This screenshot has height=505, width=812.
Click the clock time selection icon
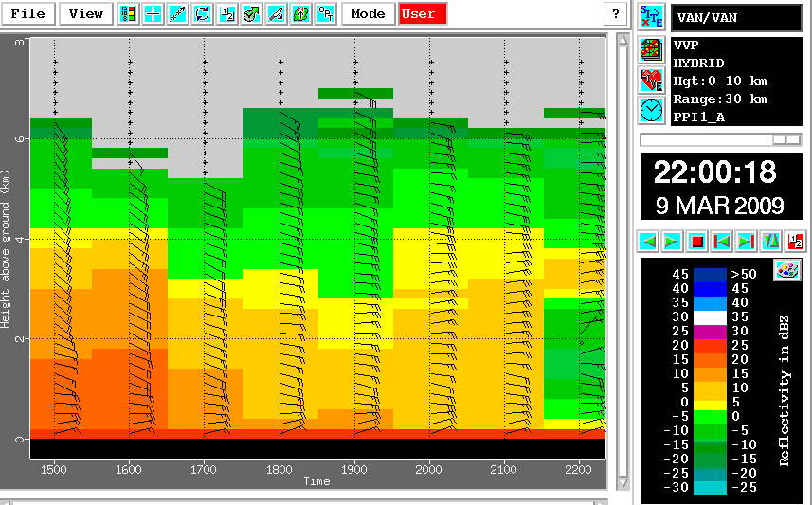pyautogui.click(x=651, y=110)
